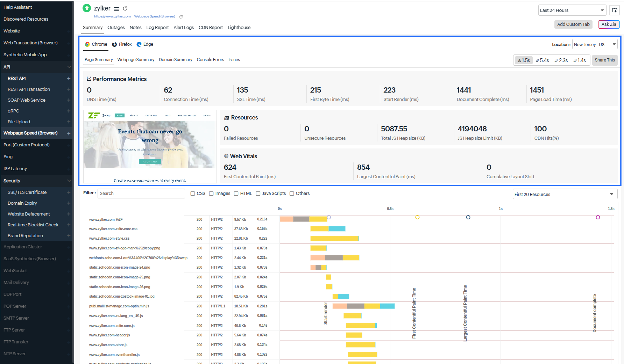This screenshot has width=624, height=364.
Task: Open the Last 24 Hours time range dropdown
Action: point(572,10)
